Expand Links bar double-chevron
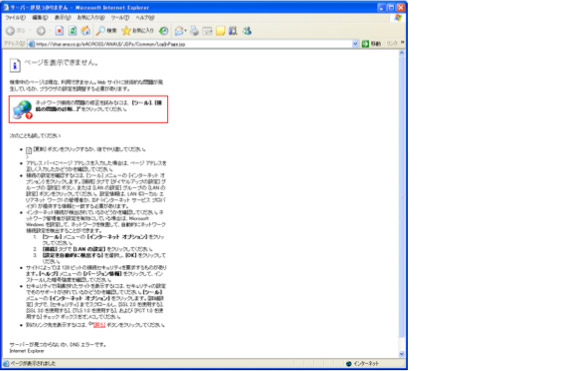Viewport: 570px width, 371px height. [402, 43]
